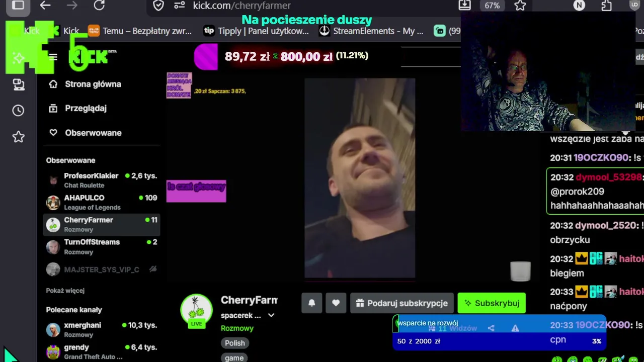
Task: Open the browser extensions puzzle icon
Action: point(606,6)
